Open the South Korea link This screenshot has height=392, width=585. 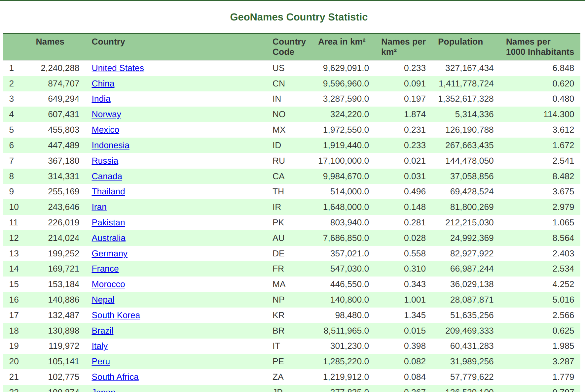click(116, 315)
